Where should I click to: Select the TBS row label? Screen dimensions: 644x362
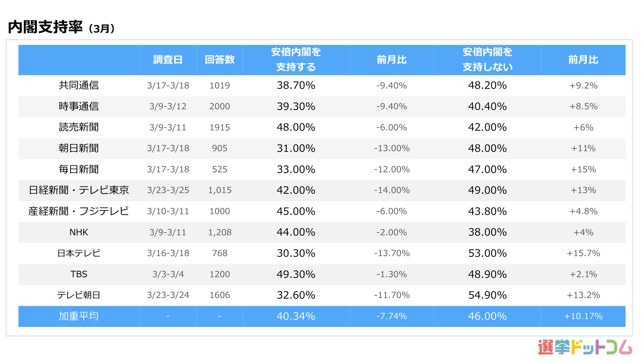click(79, 274)
